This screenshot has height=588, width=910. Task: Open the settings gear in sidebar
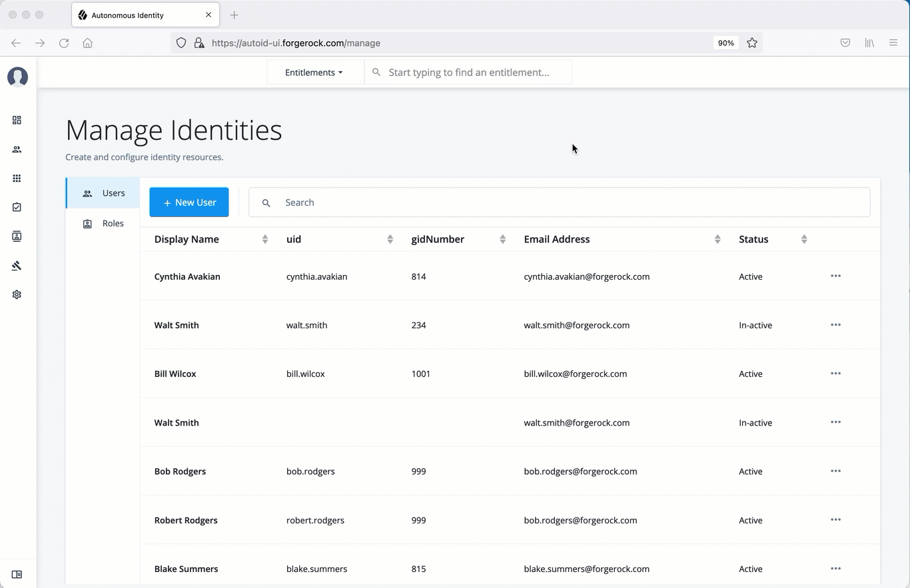point(17,294)
